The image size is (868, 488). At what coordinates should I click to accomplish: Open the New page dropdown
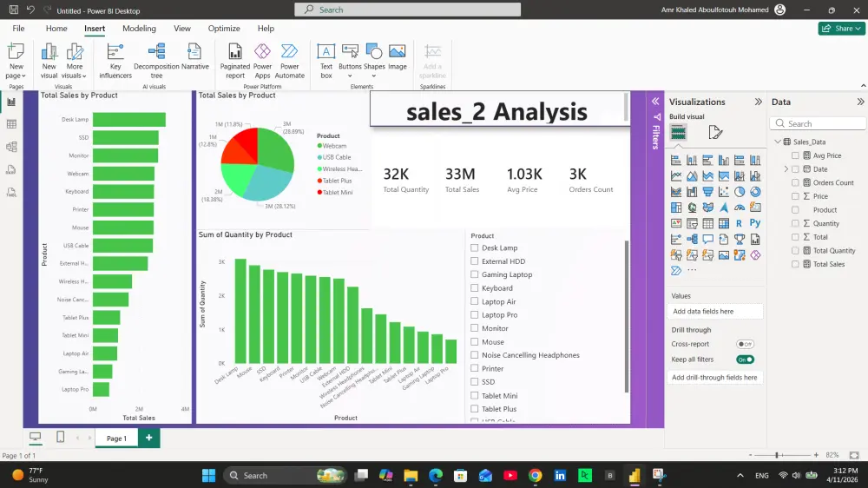tap(16, 76)
